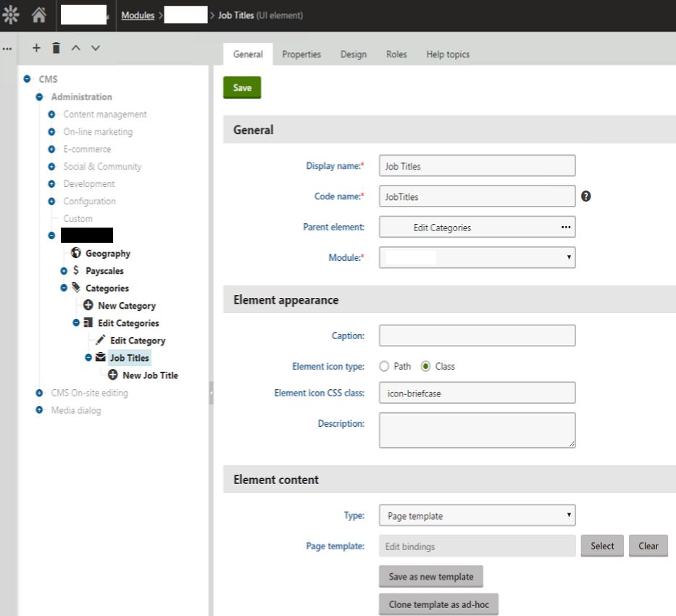The image size is (676, 616).
Task: Click the Edit Category pencil icon
Action: click(101, 340)
